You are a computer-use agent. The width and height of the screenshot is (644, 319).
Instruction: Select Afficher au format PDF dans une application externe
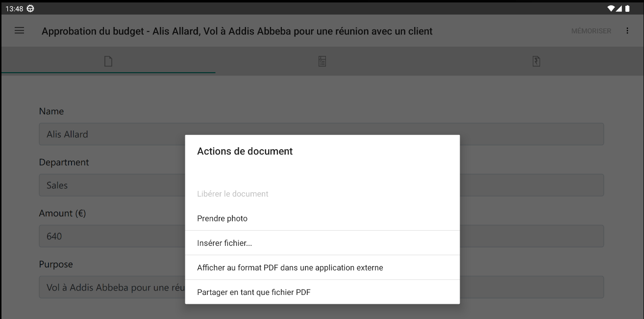point(289,267)
